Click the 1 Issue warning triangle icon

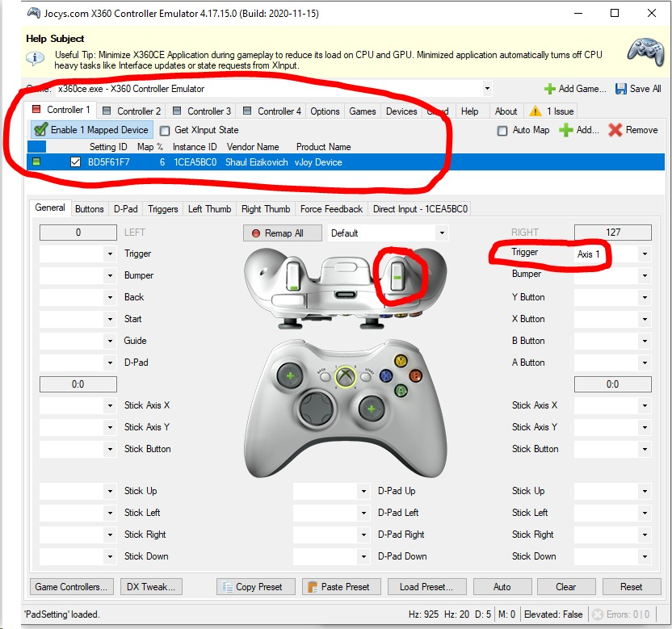tap(535, 111)
